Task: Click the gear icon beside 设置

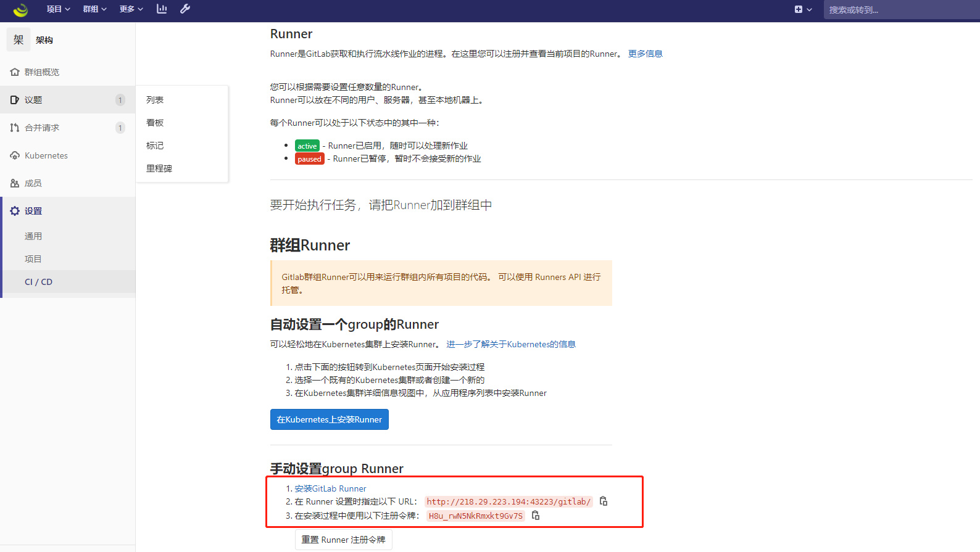Action: point(15,211)
